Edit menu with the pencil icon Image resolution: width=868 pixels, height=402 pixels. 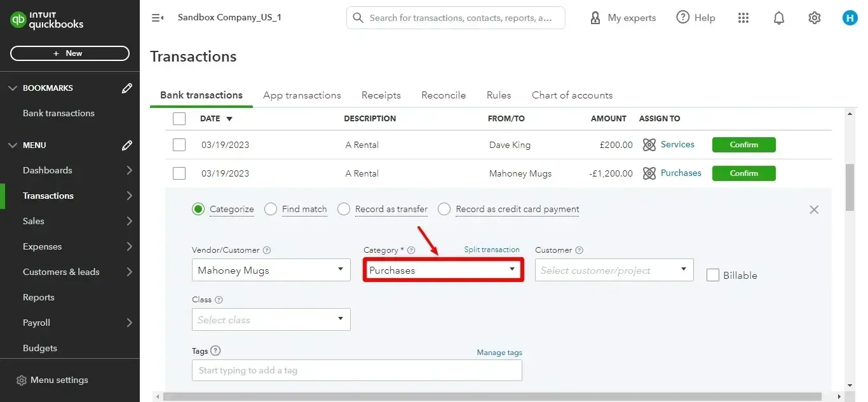click(127, 145)
